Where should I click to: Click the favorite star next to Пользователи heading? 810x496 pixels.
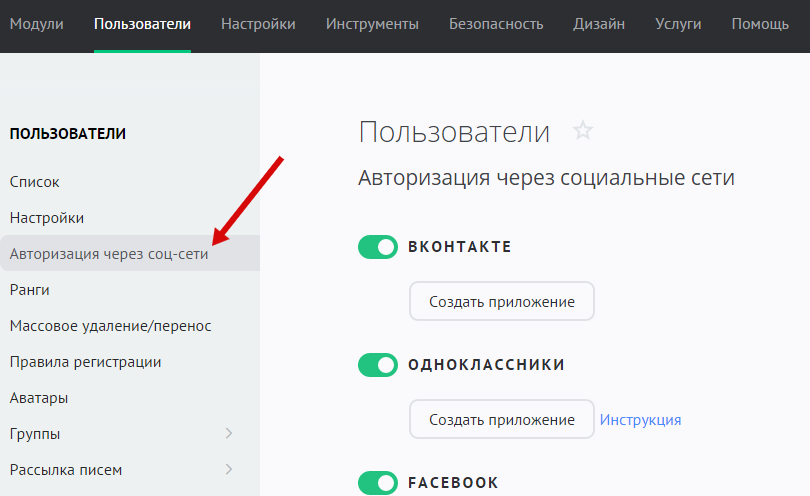point(583,131)
